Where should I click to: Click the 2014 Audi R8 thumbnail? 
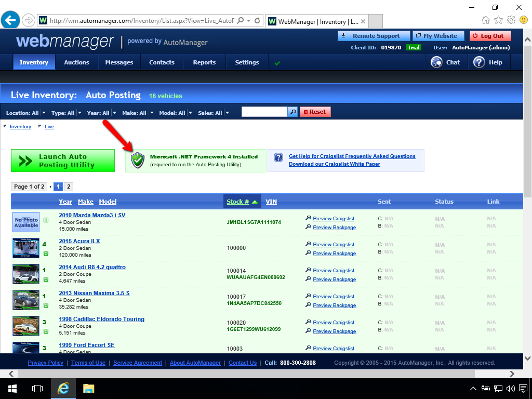point(26,274)
